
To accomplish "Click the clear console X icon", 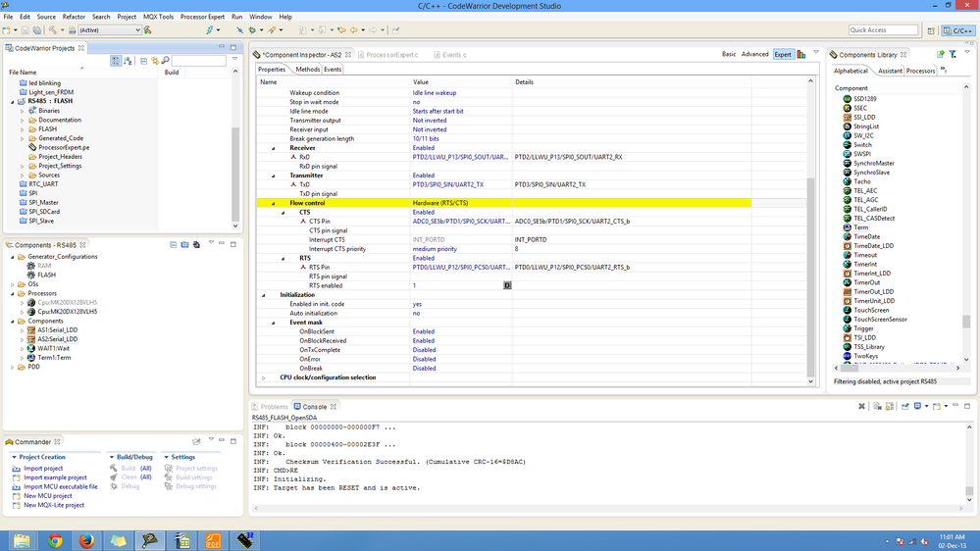I will 861,406.
